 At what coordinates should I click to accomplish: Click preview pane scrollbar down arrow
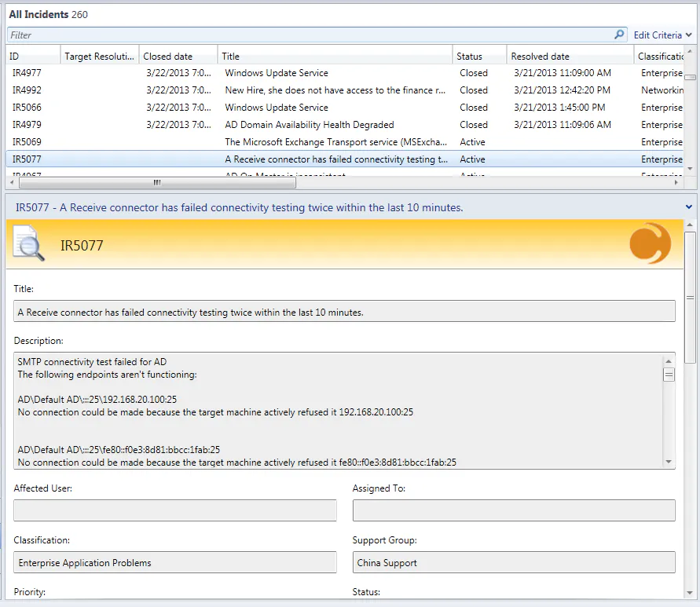click(x=690, y=593)
